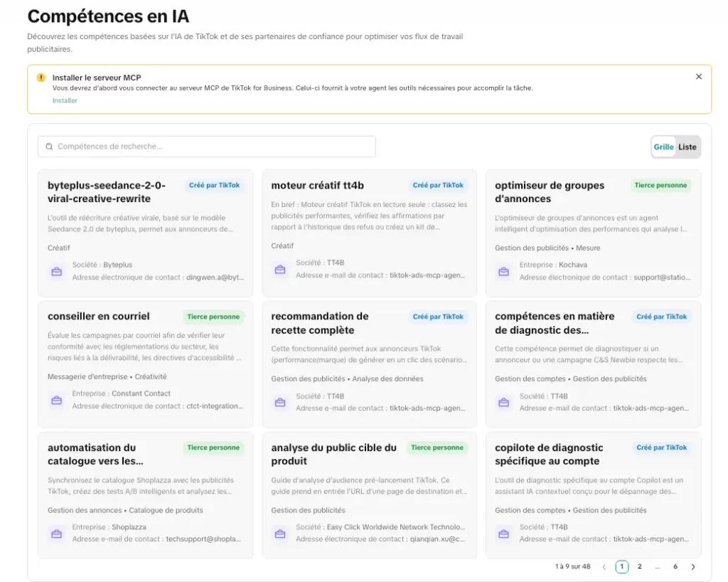
Task: Click 'Messagerie d'entreprise • Créativité' category line
Action: point(107,376)
